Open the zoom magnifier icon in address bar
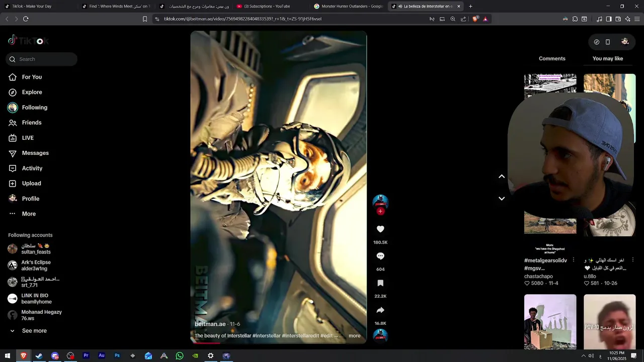Image resolution: width=644 pixels, height=362 pixels. pyautogui.click(x=453, y=19)
